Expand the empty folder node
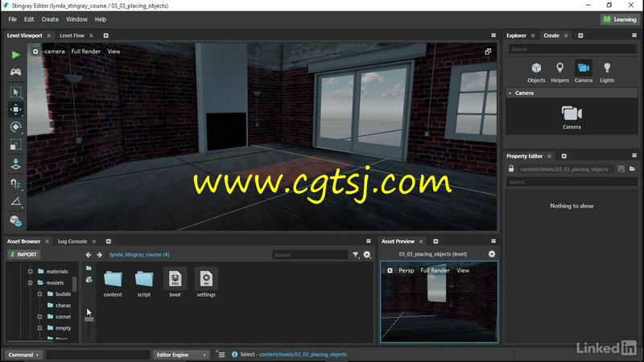The width and height of the screenshot is (644, 362). point(39,328)
